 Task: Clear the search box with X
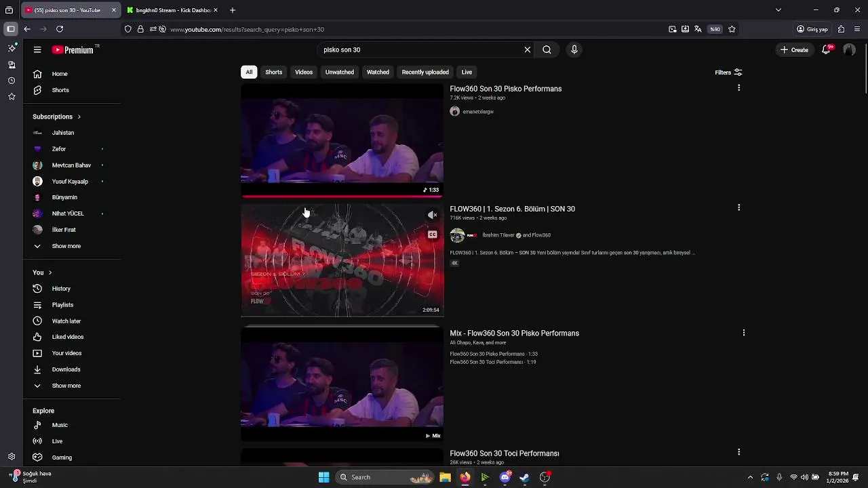pos(527,49)
